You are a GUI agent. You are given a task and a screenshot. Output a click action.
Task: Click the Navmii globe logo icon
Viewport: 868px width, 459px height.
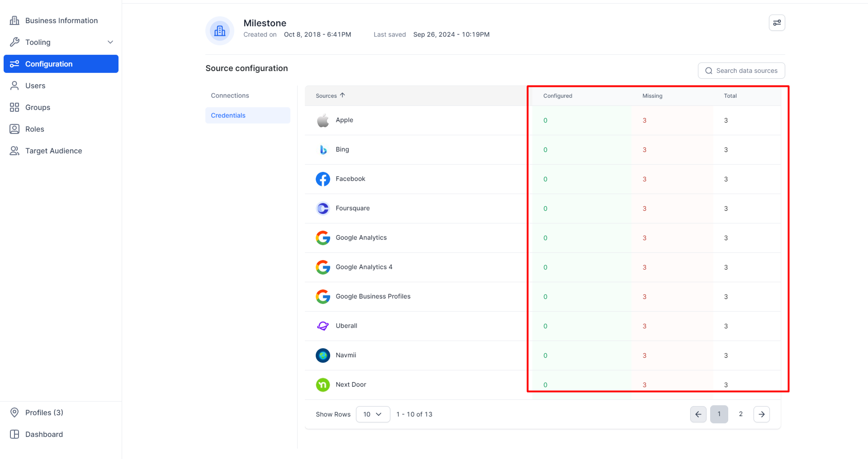(323, 355)
